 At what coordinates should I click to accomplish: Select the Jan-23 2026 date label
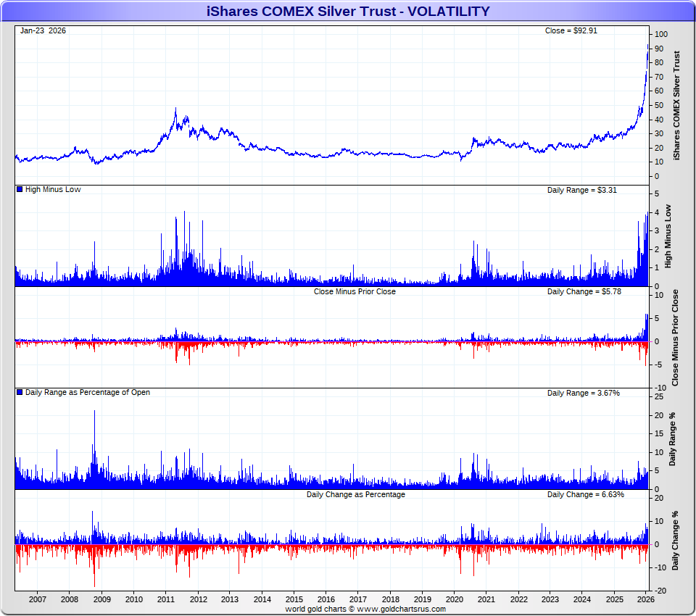click(x=43, y=30)
